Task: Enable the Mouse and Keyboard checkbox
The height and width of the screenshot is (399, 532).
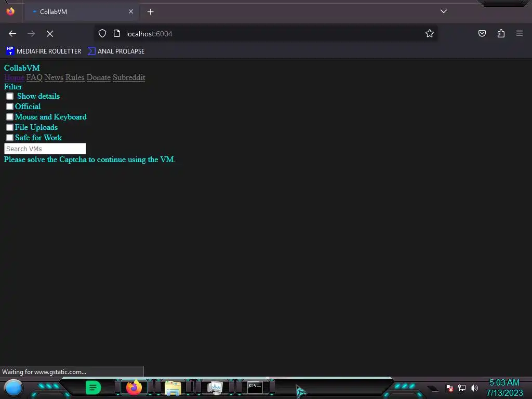Action: point(10,117)
